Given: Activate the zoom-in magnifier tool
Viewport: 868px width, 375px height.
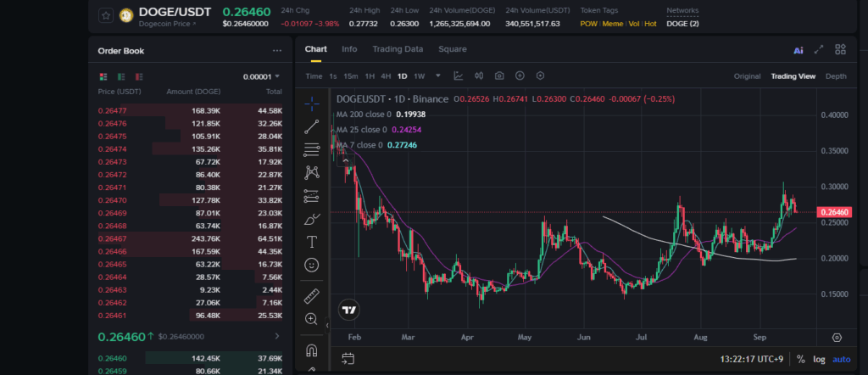Looking at the screenshot, I should coord(312,319).
